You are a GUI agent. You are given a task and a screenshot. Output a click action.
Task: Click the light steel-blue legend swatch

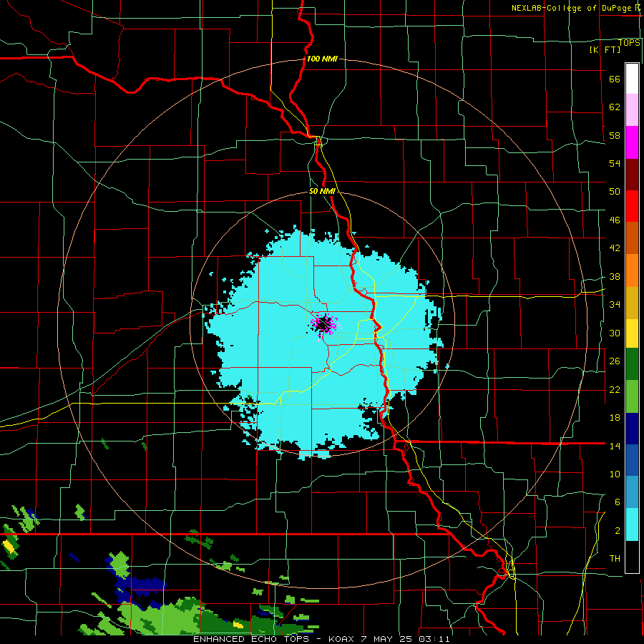pyautogui.click(x=632, y=492)
